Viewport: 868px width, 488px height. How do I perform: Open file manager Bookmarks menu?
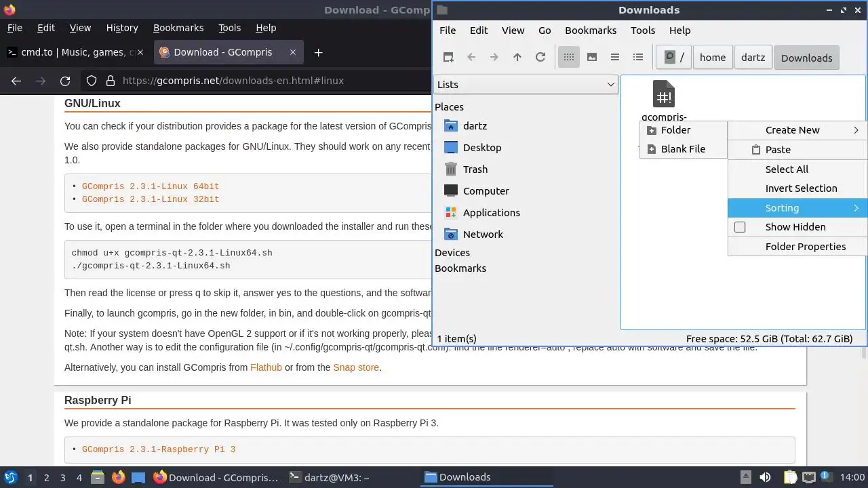(591, 30)
